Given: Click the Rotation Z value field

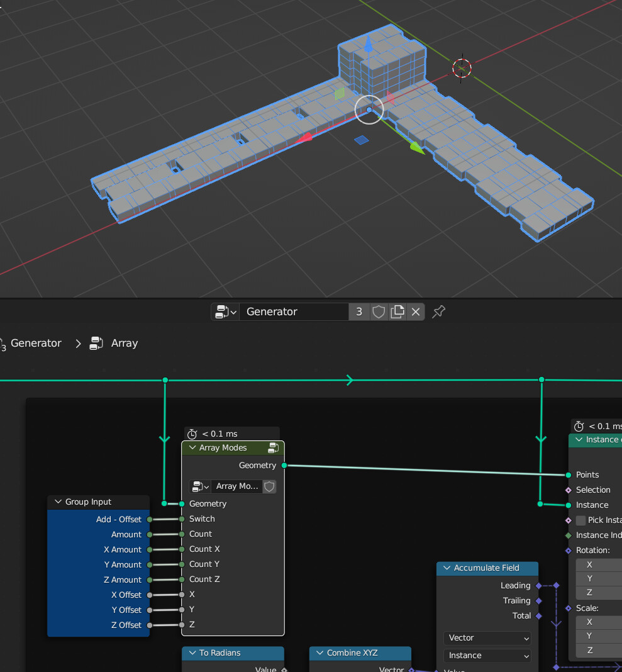Looking at the screenshot, I should point(599,592).
